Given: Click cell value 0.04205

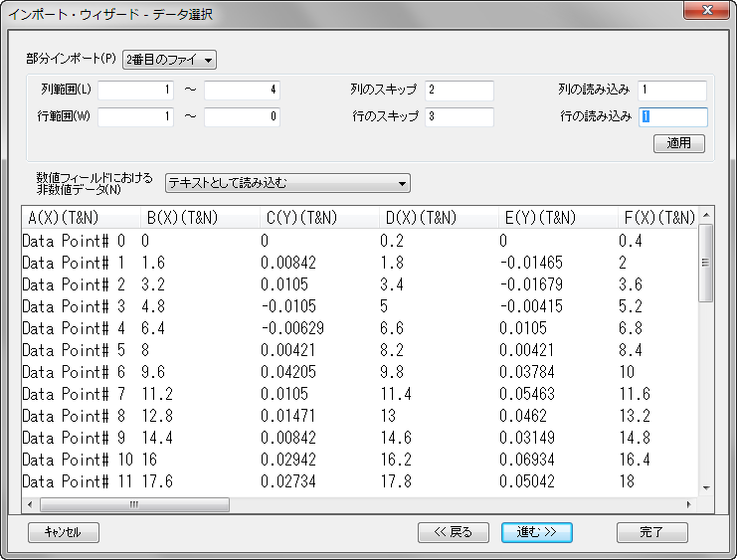Looking at the screenshot, I should (x=288, y=372).
